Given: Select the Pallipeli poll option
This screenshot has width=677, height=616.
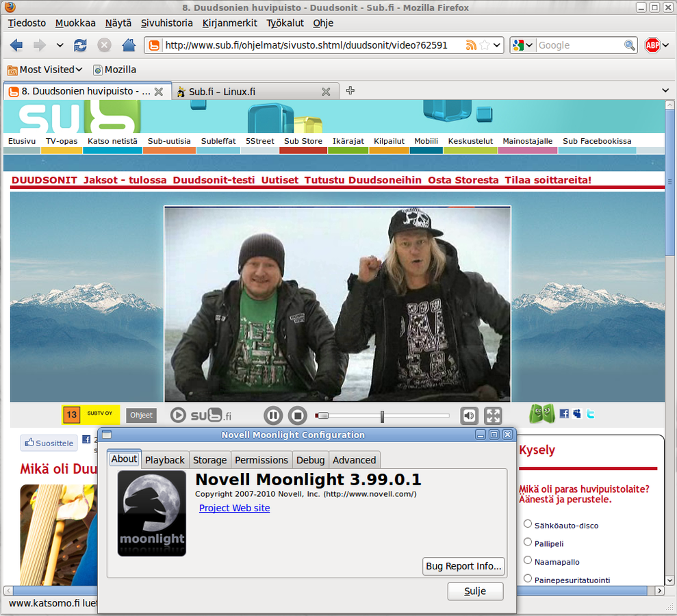Looking at the screenshot, I should tap(528, 542).
